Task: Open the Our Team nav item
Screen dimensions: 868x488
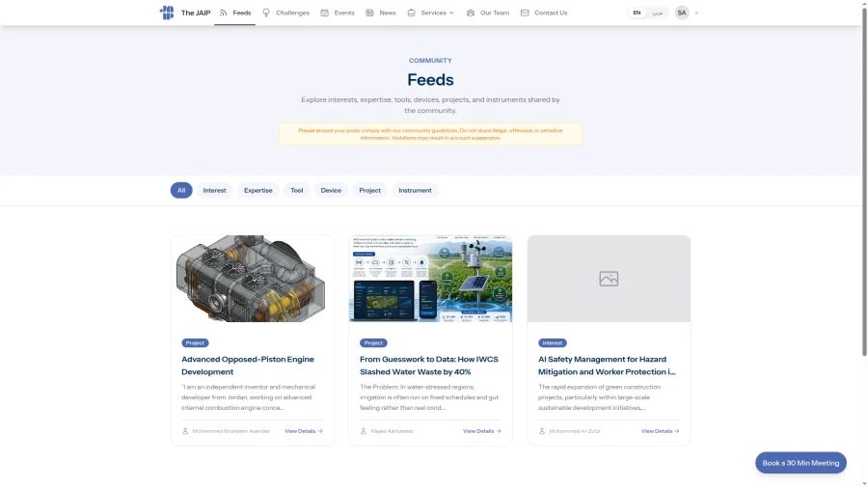Action: [488, 13]
